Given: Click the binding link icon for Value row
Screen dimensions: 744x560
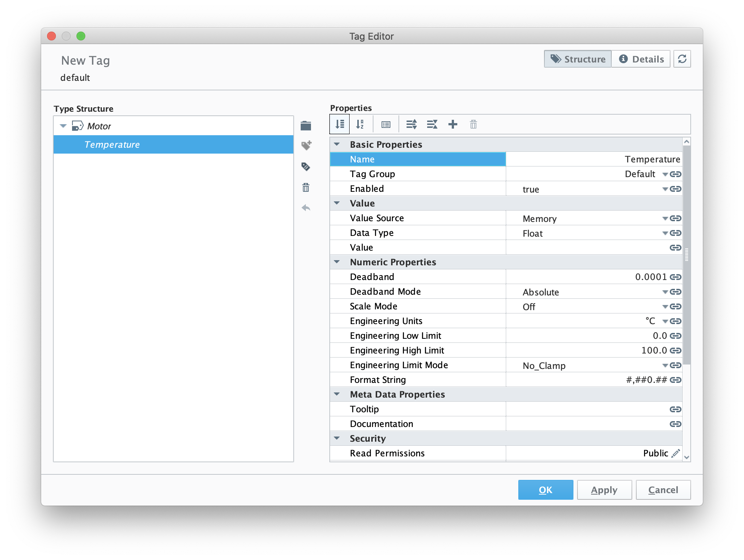Looking at the screenshot, I should point(675,248).
